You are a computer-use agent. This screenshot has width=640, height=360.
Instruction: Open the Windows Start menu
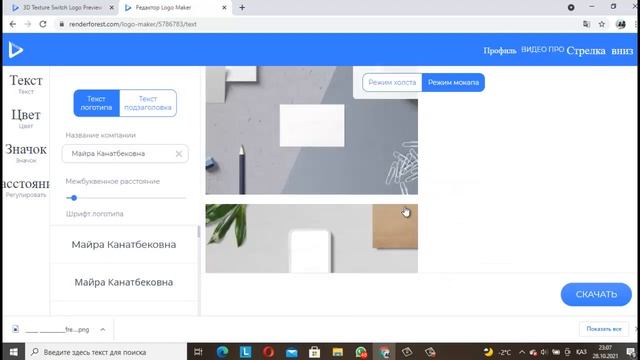tap(13, 352)
